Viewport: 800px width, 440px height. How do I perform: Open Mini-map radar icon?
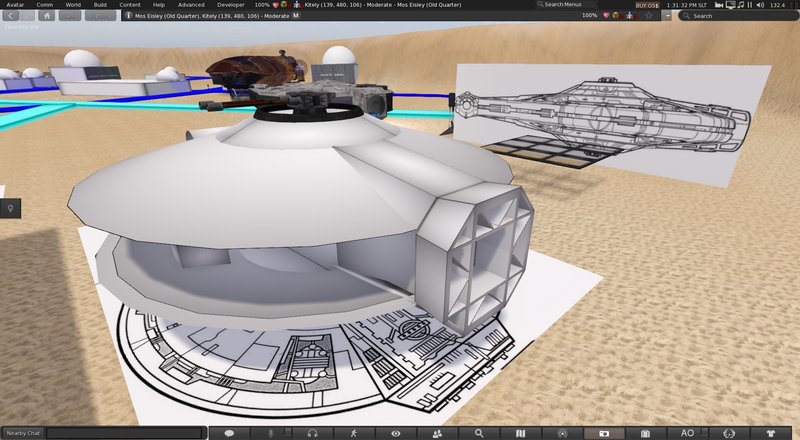click(x=562, y=433)
